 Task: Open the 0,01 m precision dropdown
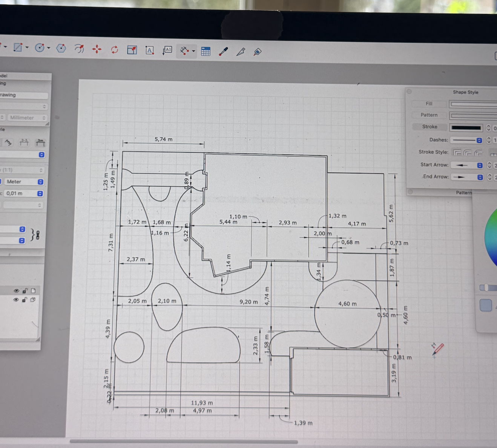(x=23, y=193)
